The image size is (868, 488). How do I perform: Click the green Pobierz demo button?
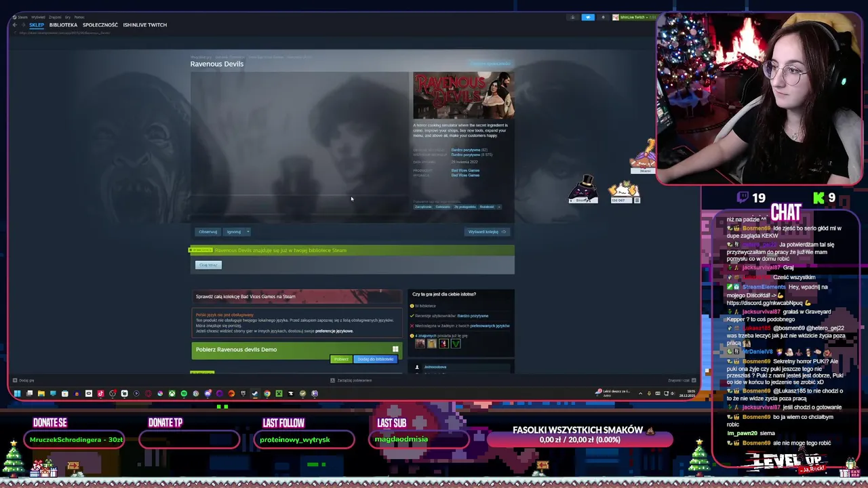pos(341,359)
